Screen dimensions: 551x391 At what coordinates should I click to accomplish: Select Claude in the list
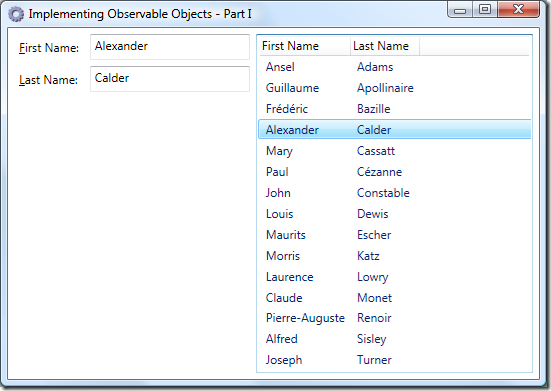click(284, 298)
